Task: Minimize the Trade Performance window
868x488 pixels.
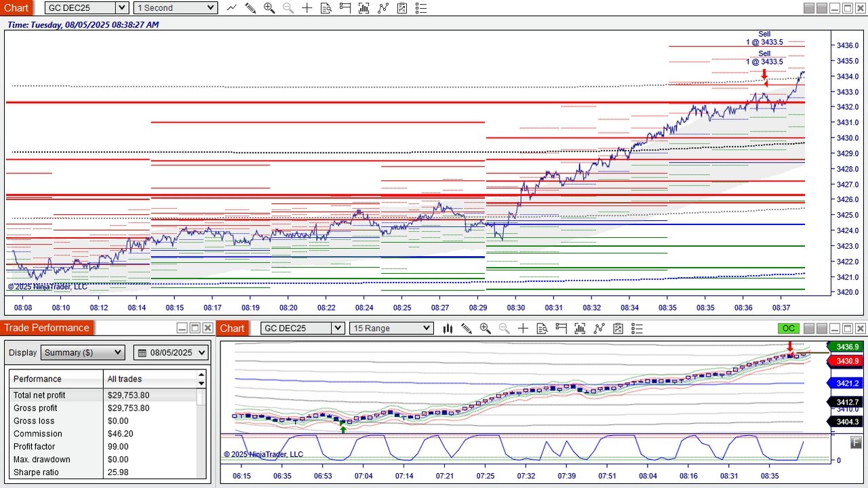Action: click(x=182, y=328)
